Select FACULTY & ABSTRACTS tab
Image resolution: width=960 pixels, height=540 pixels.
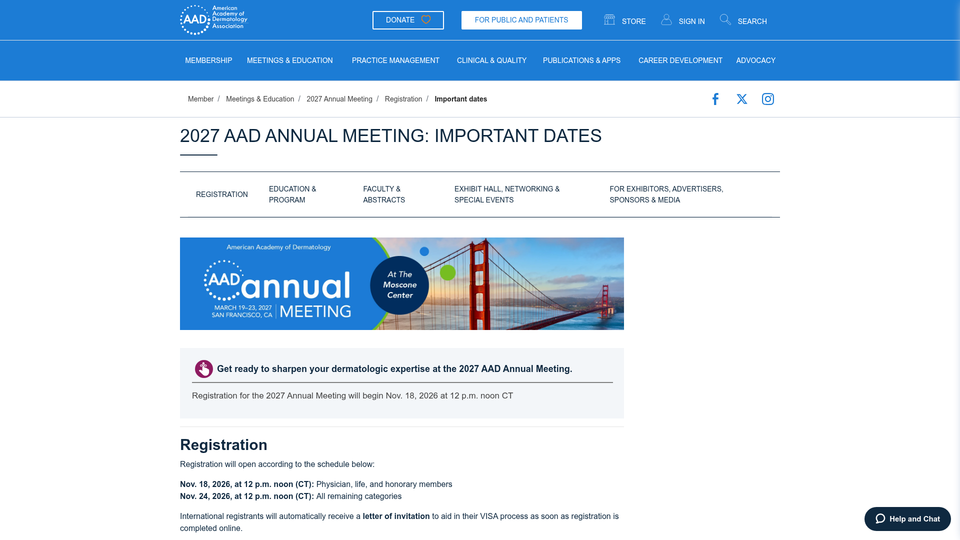coord(384,195)
